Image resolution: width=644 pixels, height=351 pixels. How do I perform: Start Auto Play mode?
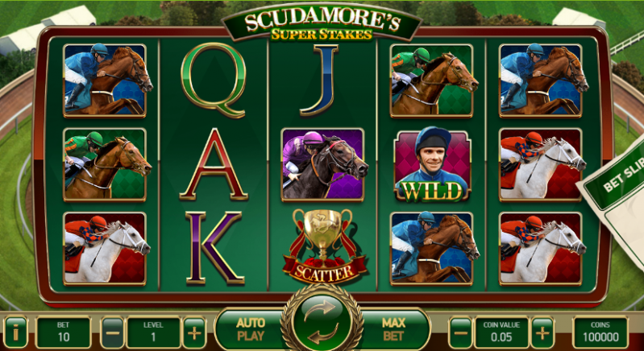pyautogui.click(x=251, y=329)
